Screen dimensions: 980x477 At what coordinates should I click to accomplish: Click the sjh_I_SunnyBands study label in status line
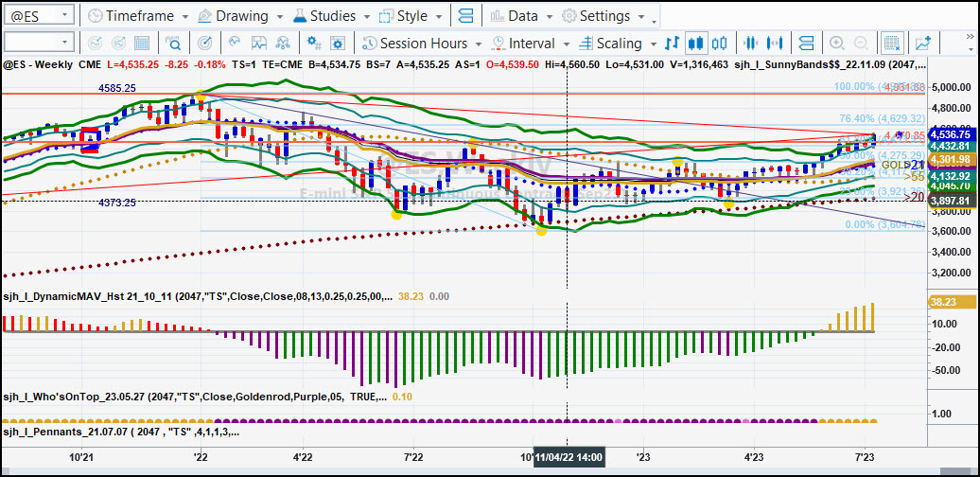pyautogui.click(x=830, y=63)
